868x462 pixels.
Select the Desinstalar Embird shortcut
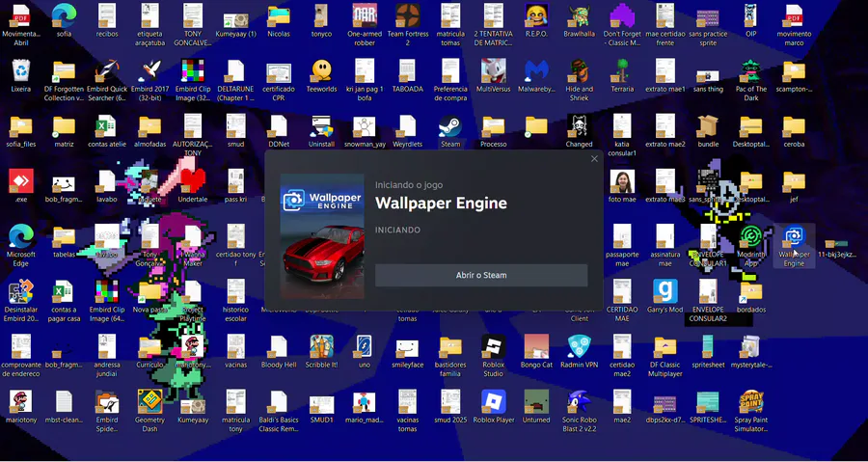[21, 302]
